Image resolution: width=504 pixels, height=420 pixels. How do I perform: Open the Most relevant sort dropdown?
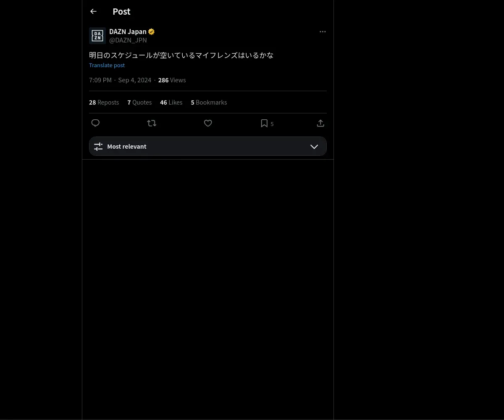click(x=208, y=146)
